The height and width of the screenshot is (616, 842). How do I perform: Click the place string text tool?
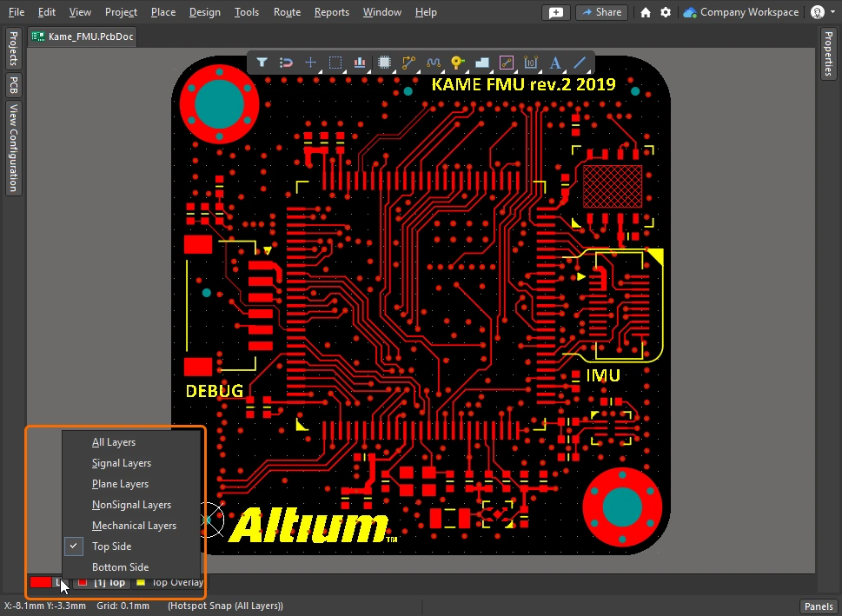(556, 63)
